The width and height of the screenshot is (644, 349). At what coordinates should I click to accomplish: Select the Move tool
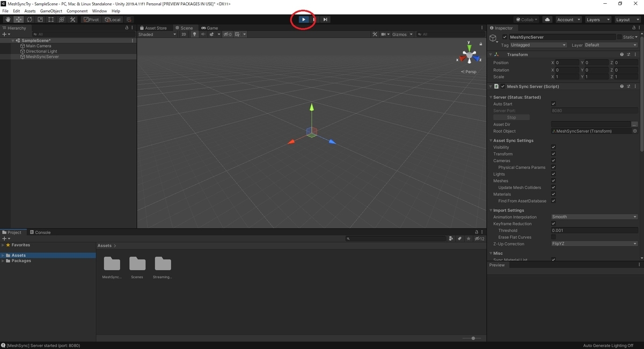[x=18, y=20]
